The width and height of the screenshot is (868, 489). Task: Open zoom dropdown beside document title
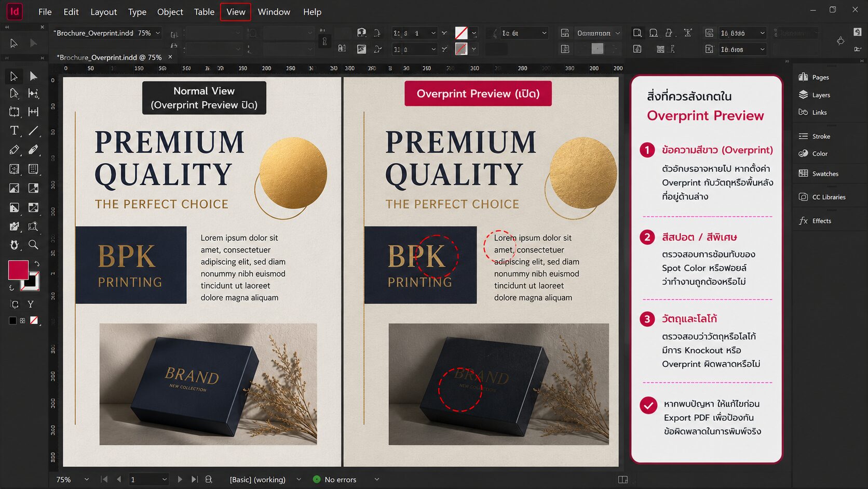click(158, 33)
